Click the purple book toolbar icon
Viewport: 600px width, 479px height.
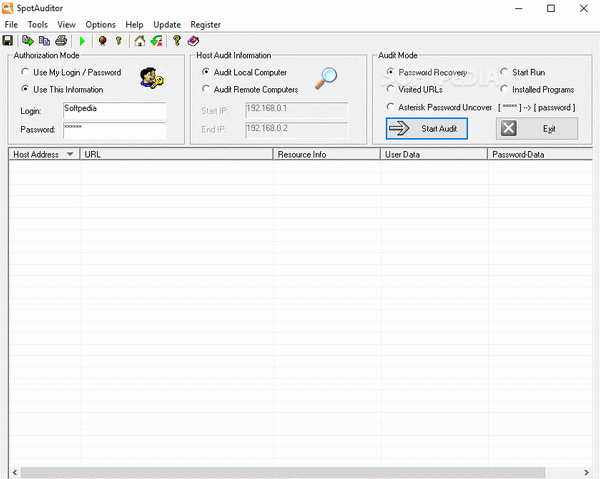(193, 41)
